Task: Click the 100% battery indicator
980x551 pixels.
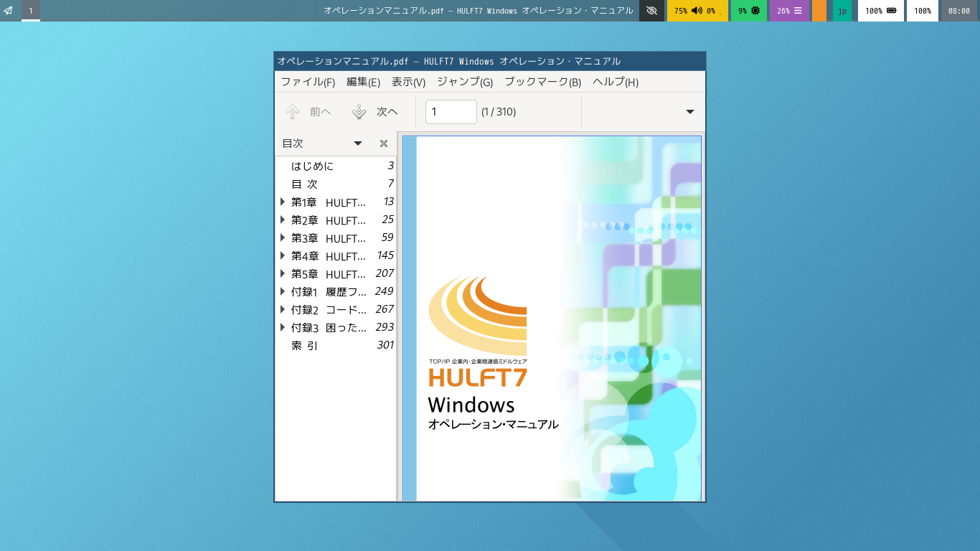Action: tap(881, 11)
